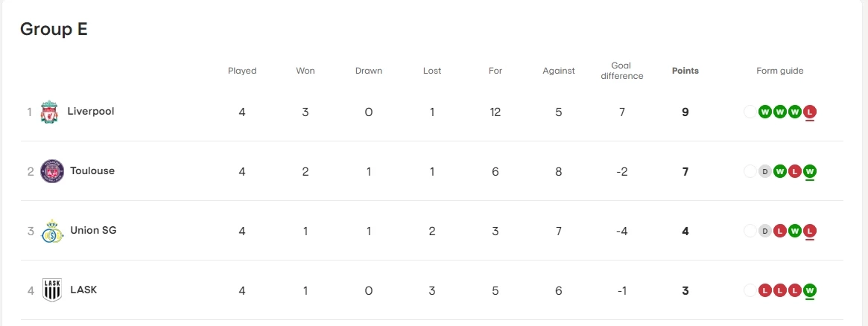Click the LASK club crest
The width and height of the screenshot is (868, 326).
[x=52, y=290]
